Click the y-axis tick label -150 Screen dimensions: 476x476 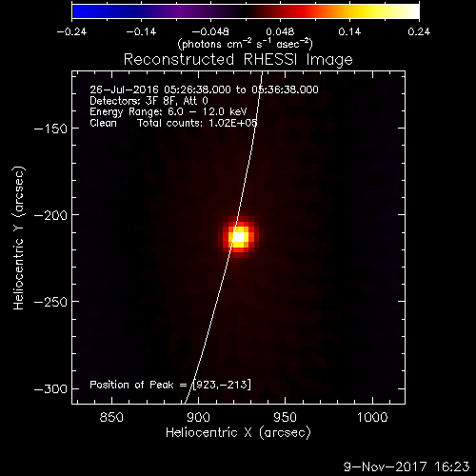tap(50, 129)
